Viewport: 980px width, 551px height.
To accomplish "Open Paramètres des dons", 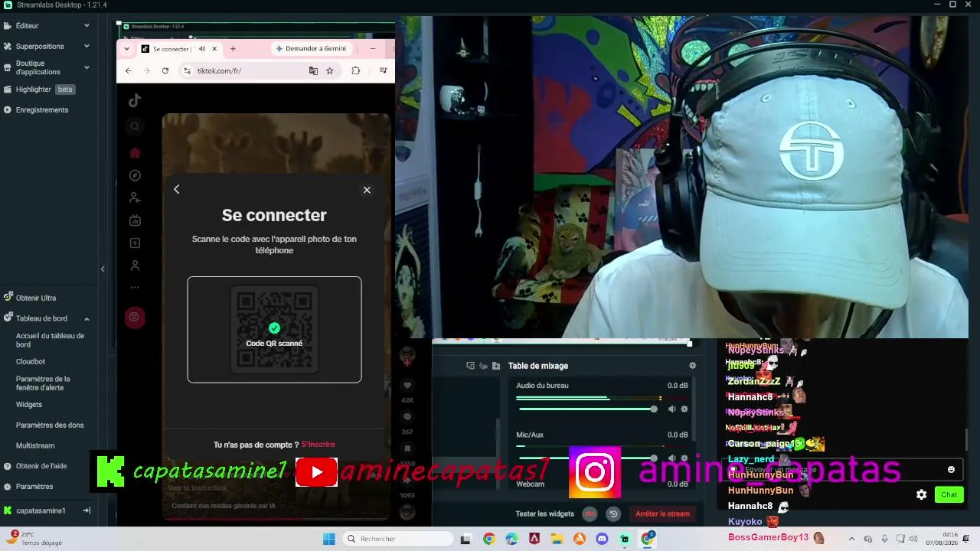I will (x=50, y=425).
